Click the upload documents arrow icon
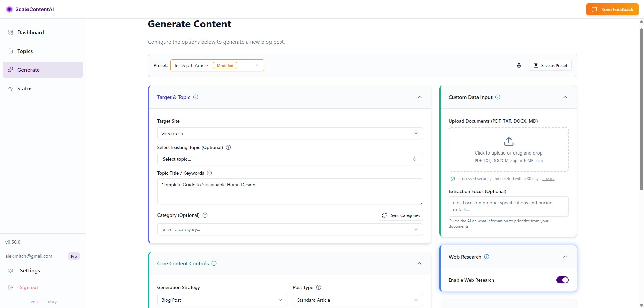This screenshot has height=308, width=644. 508,141
